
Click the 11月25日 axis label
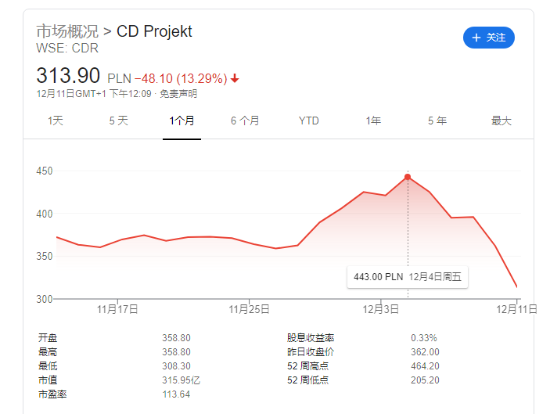[x=249, y=309]
